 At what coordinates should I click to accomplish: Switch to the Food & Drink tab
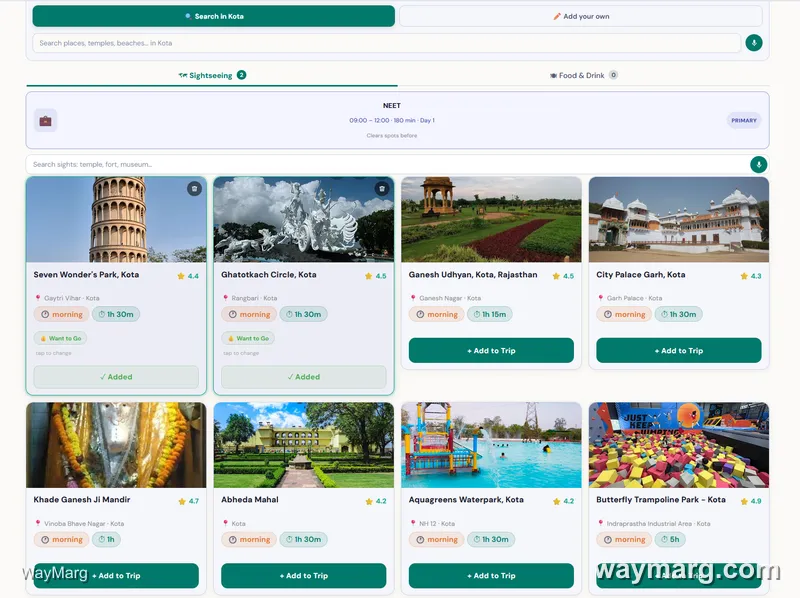click(x=583, y=76)
